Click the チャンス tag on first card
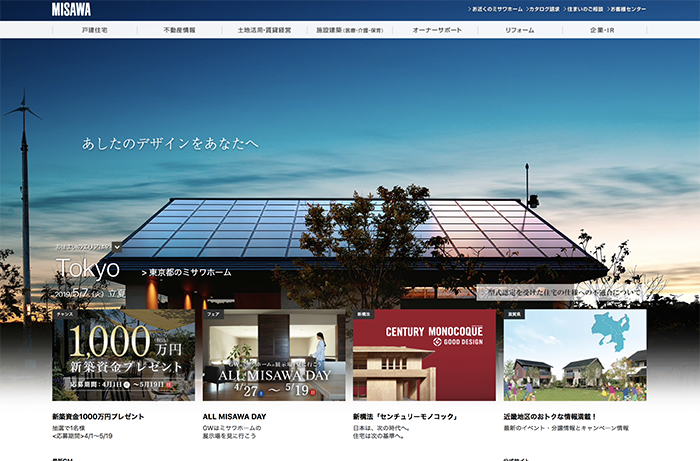The image size is (700, 461). click(x=65, y=314)
